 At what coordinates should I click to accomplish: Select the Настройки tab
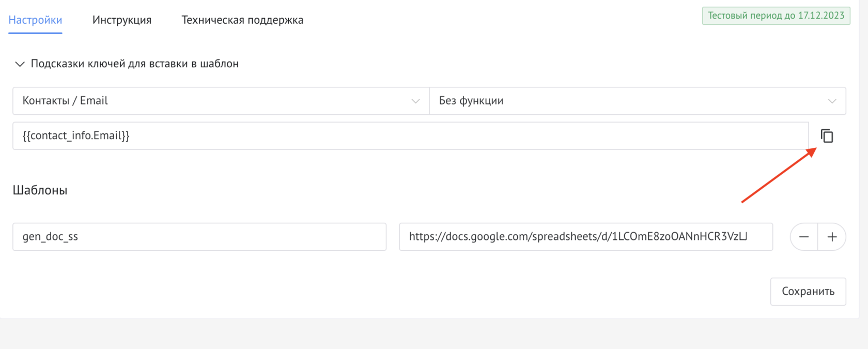tap(35, 20)
